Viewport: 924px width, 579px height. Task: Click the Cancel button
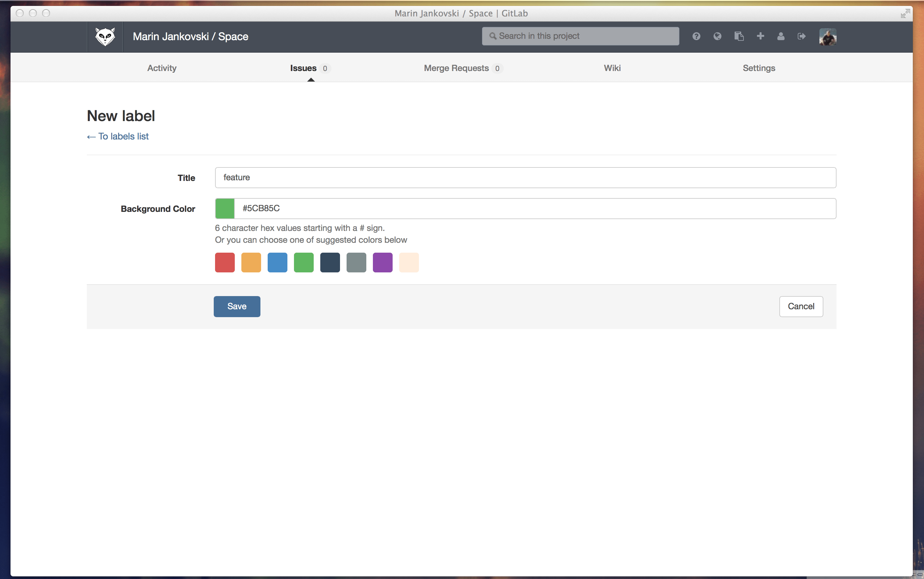click(801, 306)
